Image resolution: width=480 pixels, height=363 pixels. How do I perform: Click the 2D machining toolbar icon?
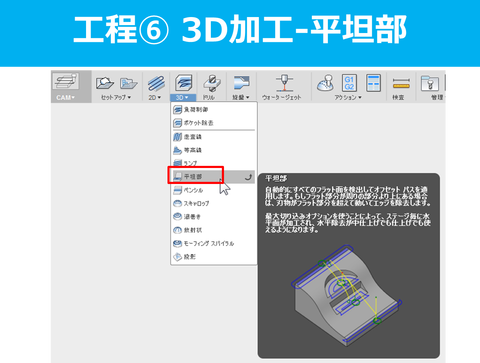(x=156, y=83)
